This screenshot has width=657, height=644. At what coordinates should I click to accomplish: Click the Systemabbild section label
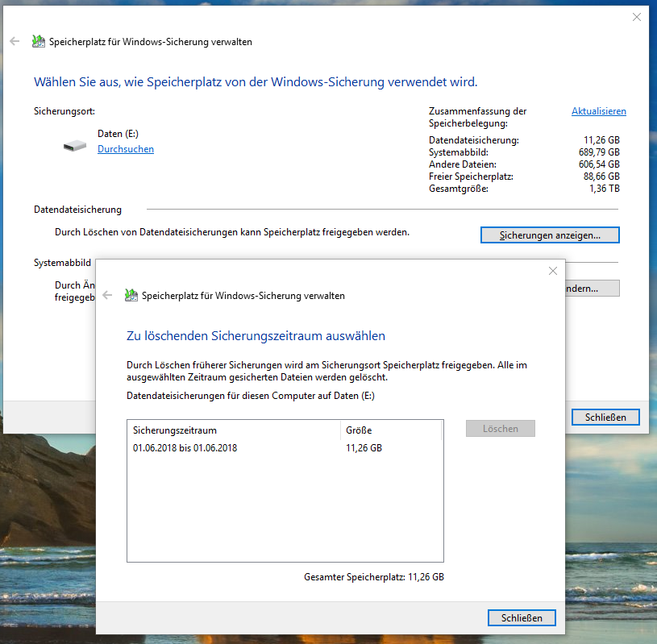pyautogui.click(x=62, y=263)
